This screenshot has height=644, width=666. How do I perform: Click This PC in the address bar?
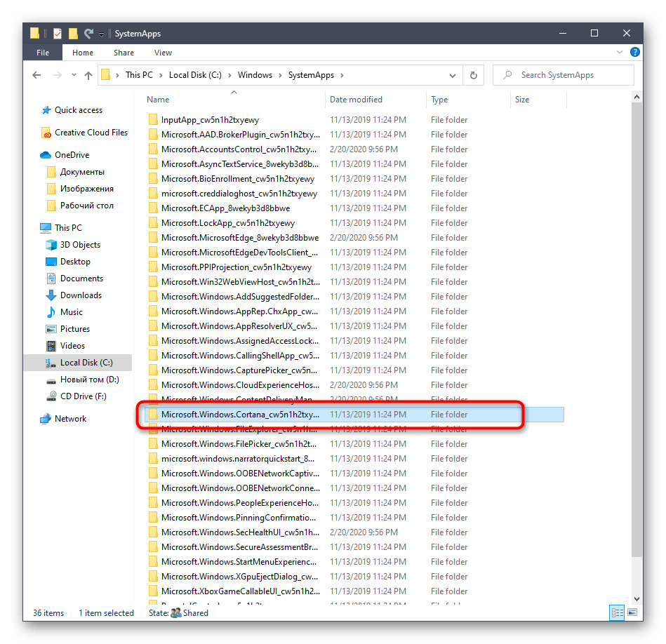[139, 75]
